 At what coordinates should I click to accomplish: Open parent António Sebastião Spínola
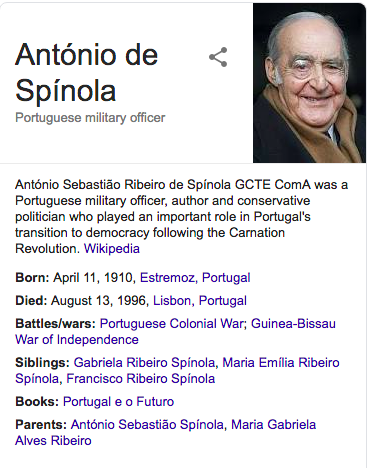(x=147, y=425)
